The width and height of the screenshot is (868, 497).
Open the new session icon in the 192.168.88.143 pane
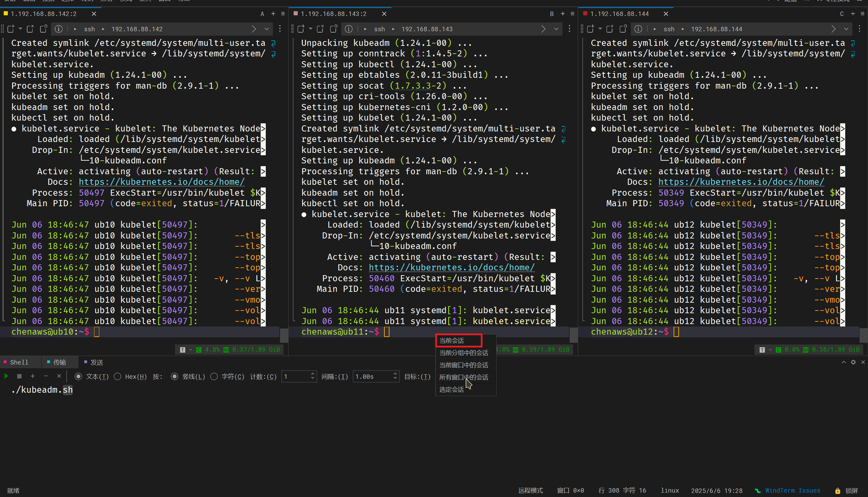click(301, 29)
